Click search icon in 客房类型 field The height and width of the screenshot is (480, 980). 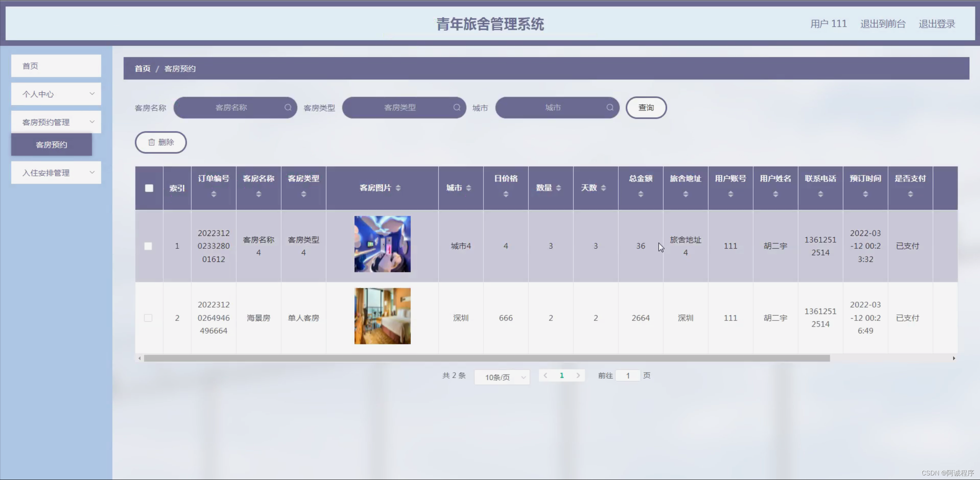457,107
